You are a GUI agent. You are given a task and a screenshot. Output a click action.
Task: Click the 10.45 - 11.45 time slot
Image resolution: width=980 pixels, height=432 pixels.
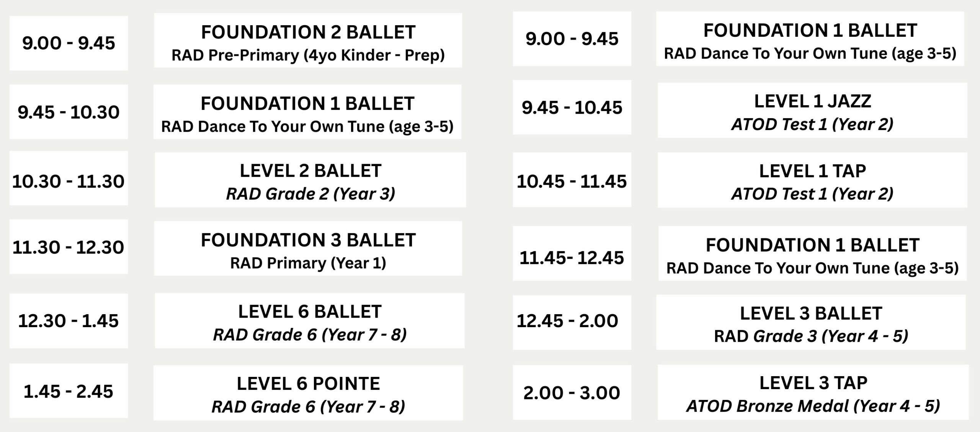[x=572, y=180]
